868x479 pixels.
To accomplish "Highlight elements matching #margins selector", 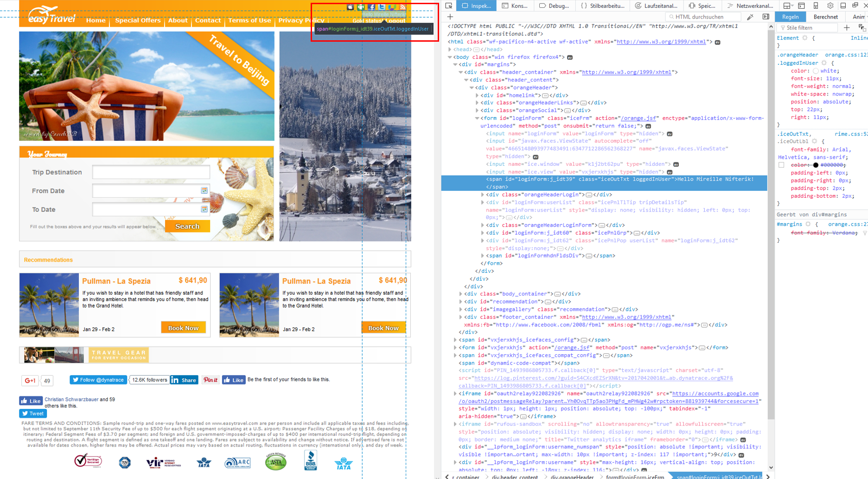I will pyautogui.click(x=808, y=224).
